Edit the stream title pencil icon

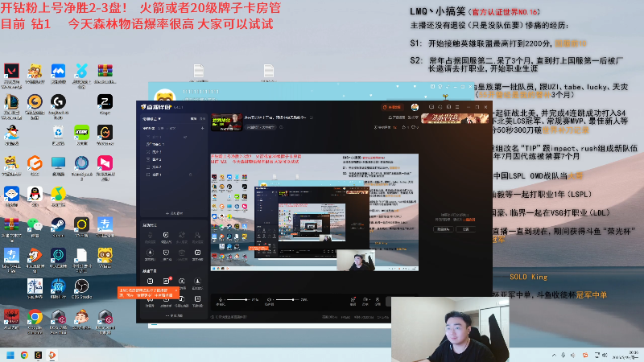coord(312,117)
